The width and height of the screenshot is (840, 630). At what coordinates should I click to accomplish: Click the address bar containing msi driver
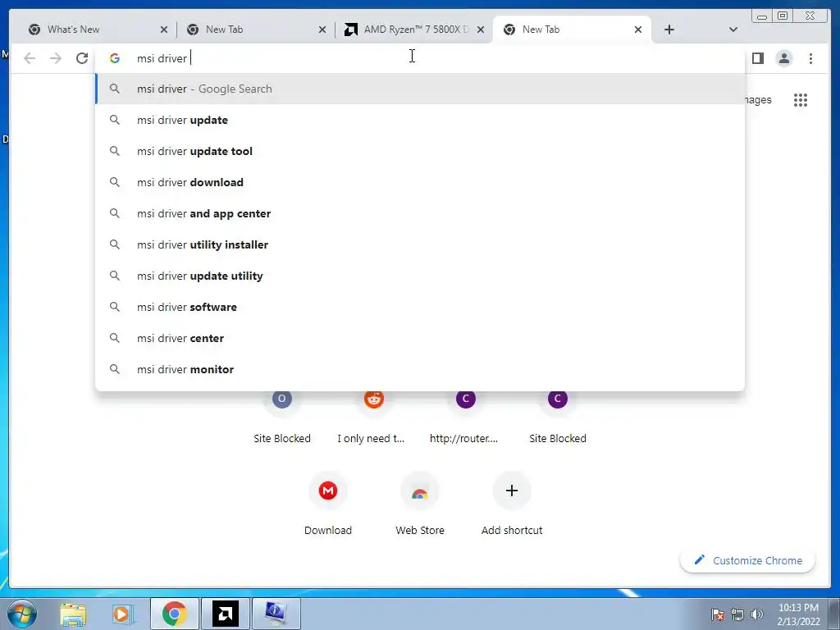(x=418, y=58)
